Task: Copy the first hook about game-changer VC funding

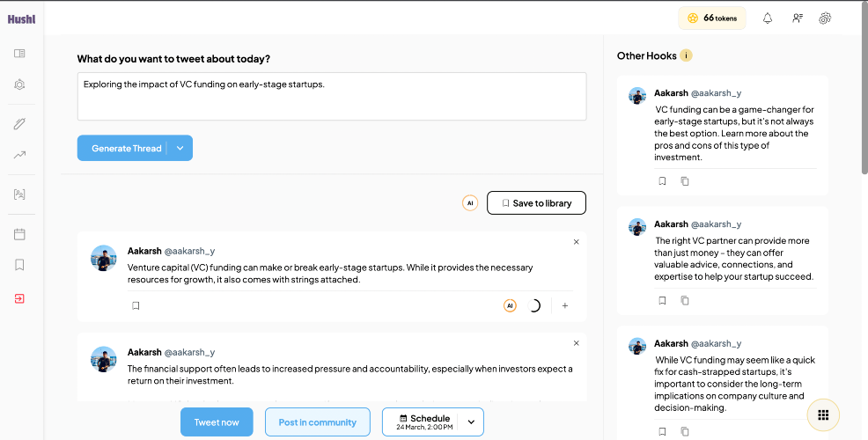Action: coord(685,181)
